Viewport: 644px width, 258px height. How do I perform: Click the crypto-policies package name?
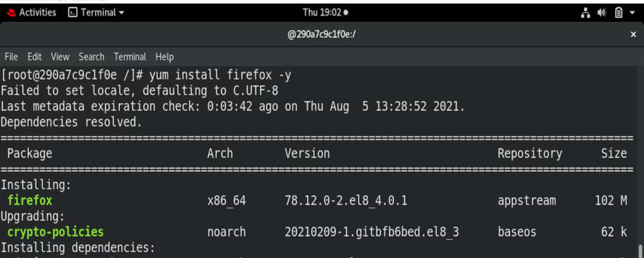tap(55, 232)
